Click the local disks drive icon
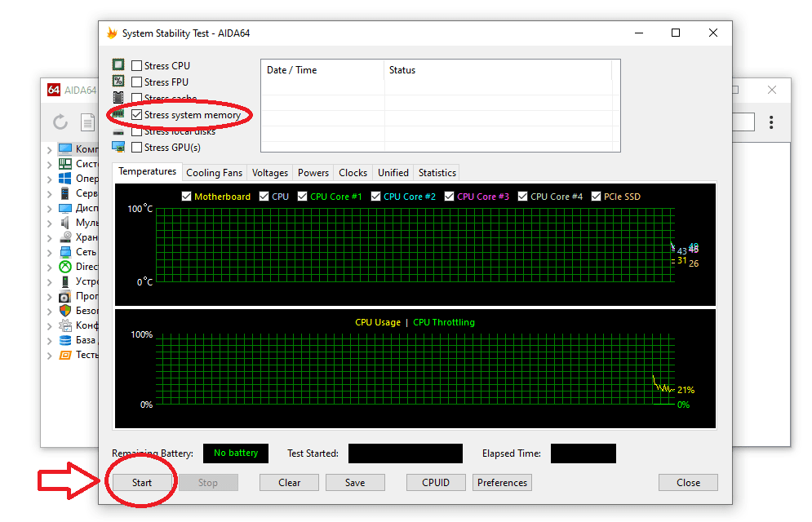812x522 pixels. (118, 132)
